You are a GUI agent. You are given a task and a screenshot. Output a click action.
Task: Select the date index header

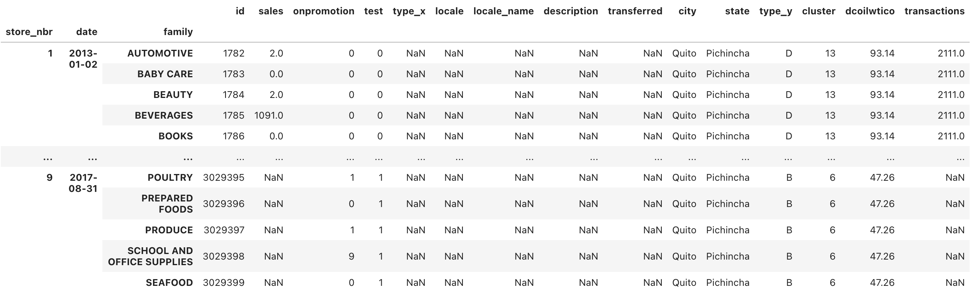point(86,32)
